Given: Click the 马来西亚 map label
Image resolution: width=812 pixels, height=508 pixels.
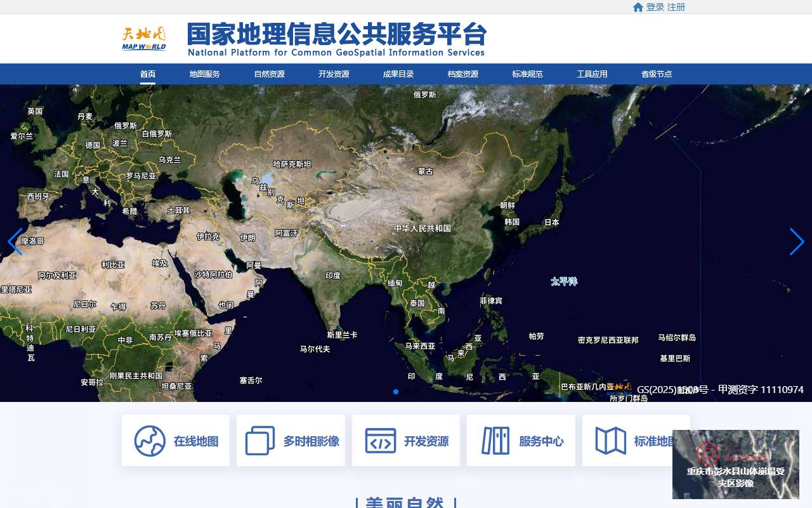Looking at the screenshot, I should 421,346.
